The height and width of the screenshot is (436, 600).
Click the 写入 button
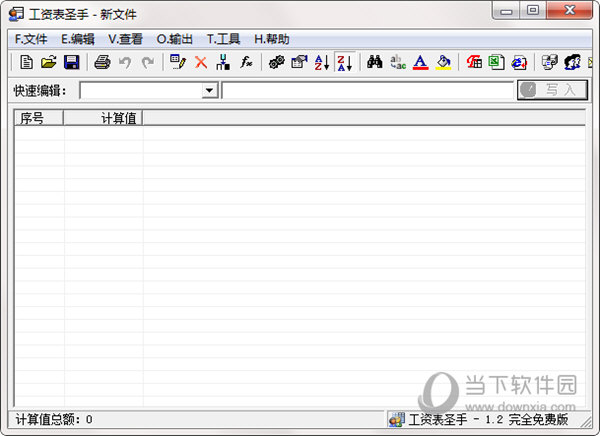pos(552,90)
